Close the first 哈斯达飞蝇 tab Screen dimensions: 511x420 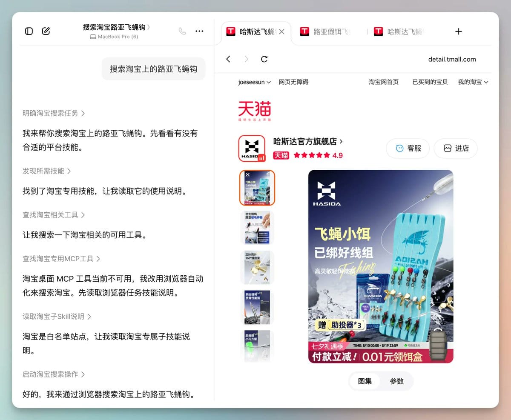(x=281, y=31)
